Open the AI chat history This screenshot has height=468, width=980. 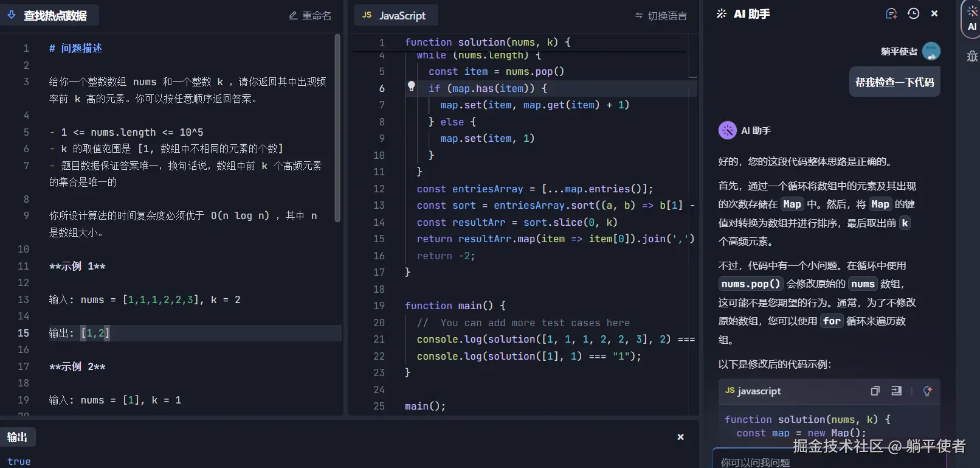[x=913, y=13]
